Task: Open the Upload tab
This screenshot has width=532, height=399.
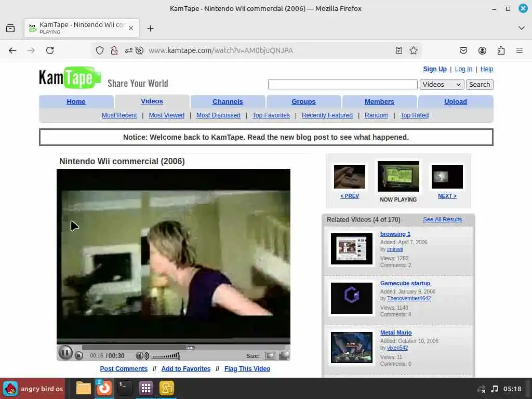Action: click(455, 101)
